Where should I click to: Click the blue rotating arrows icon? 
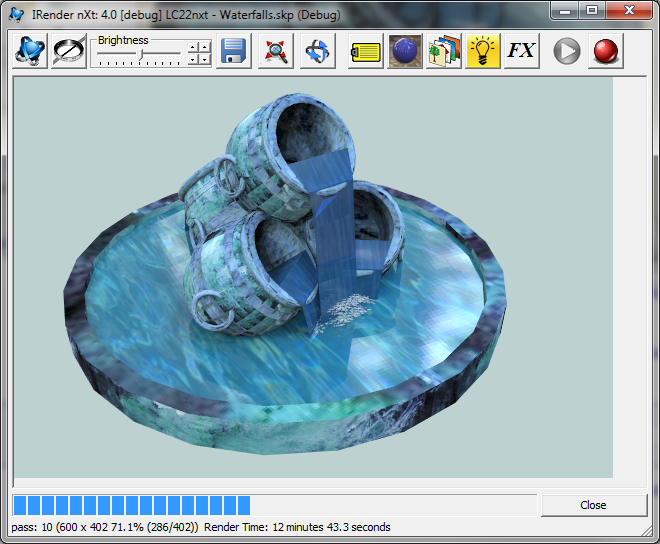click(317, 51)
